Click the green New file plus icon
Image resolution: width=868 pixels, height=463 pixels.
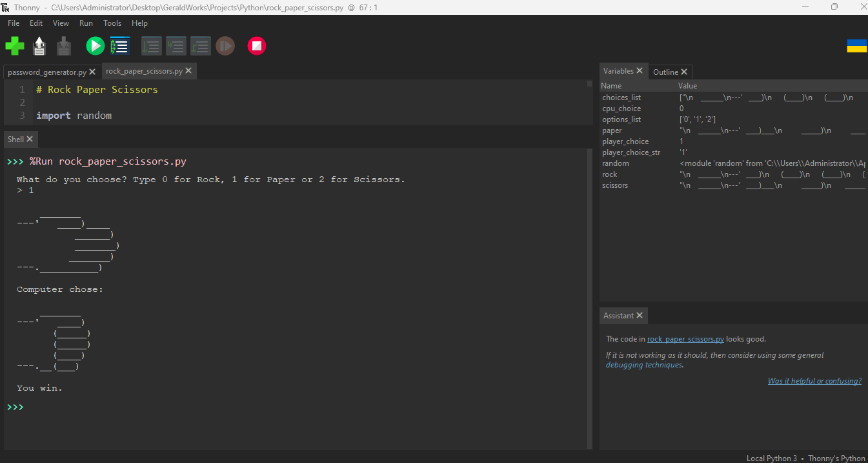coord(15,46)
